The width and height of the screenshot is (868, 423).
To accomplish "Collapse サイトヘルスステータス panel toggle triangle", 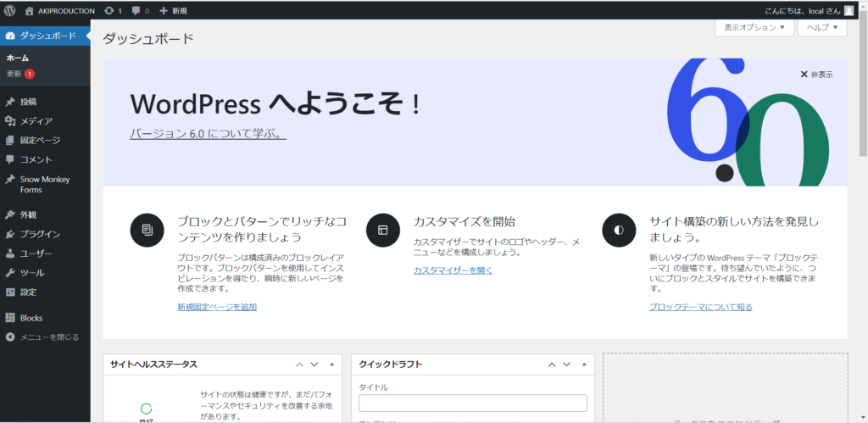I will 332,365.
